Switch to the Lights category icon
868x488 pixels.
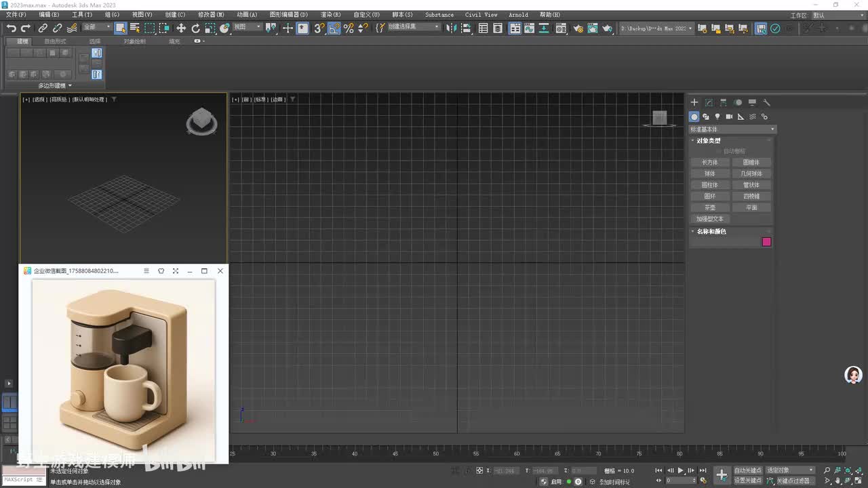coord(717,117)
